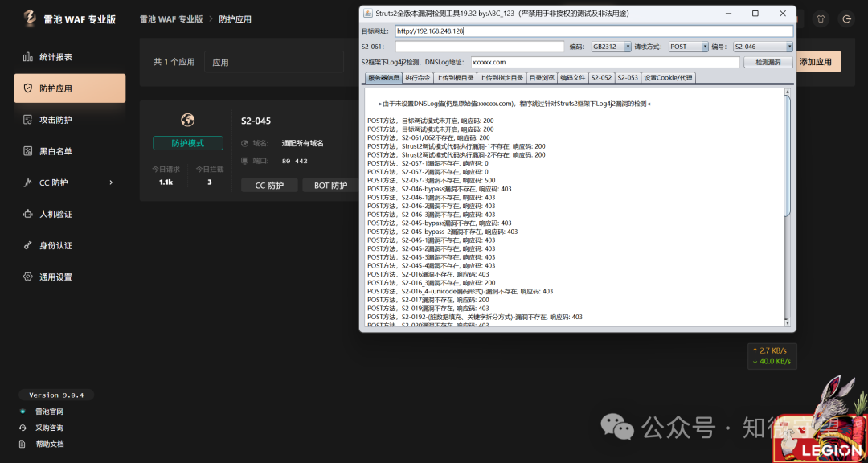This screenshot has width=868, height=463.
Task: Click the scrollbar up arrow in results pane
Action: [x=787, y=92]
